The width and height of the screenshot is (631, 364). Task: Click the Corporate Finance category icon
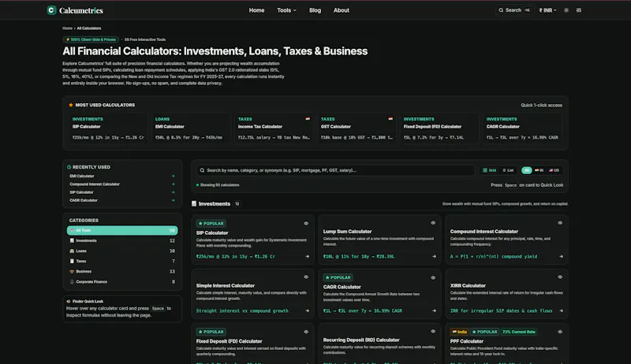click(72, 281)
